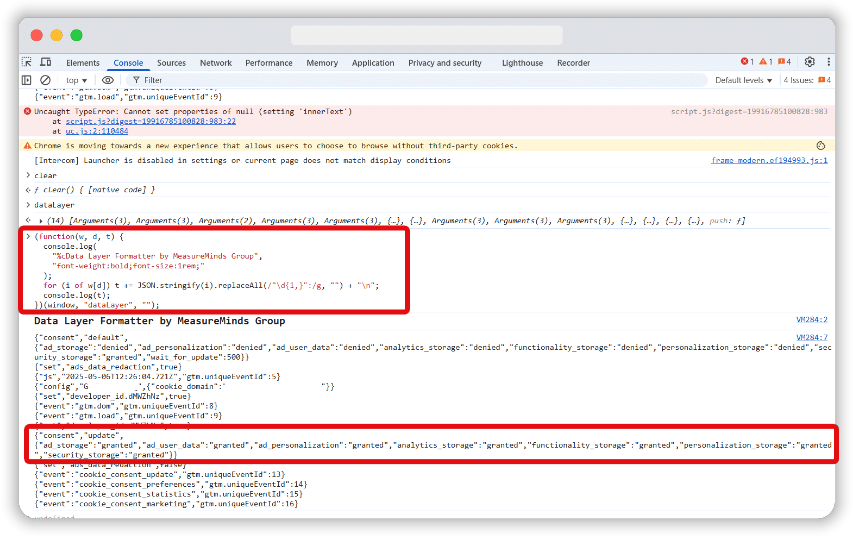Clear the console with the ban icon
Image resolution: width=853 pixels, height=536 pixels.
pos(46,80)
